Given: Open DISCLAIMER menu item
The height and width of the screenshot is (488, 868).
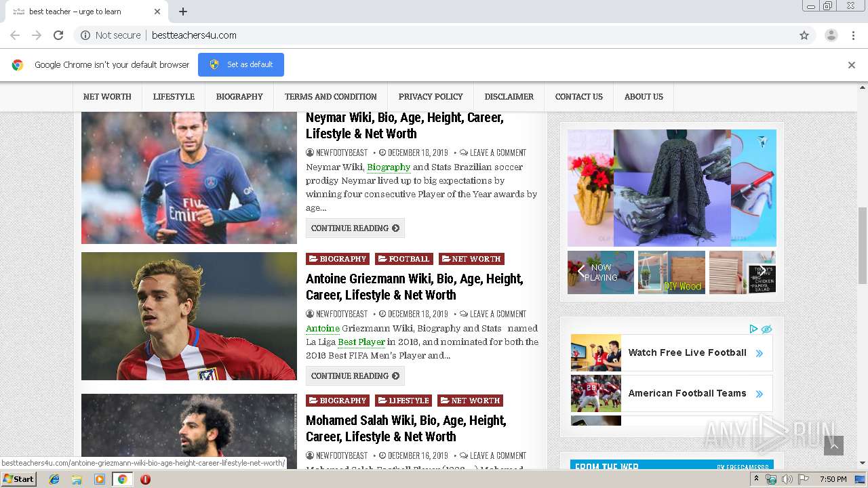Looking at the screenshot, I should click(509, 97).
